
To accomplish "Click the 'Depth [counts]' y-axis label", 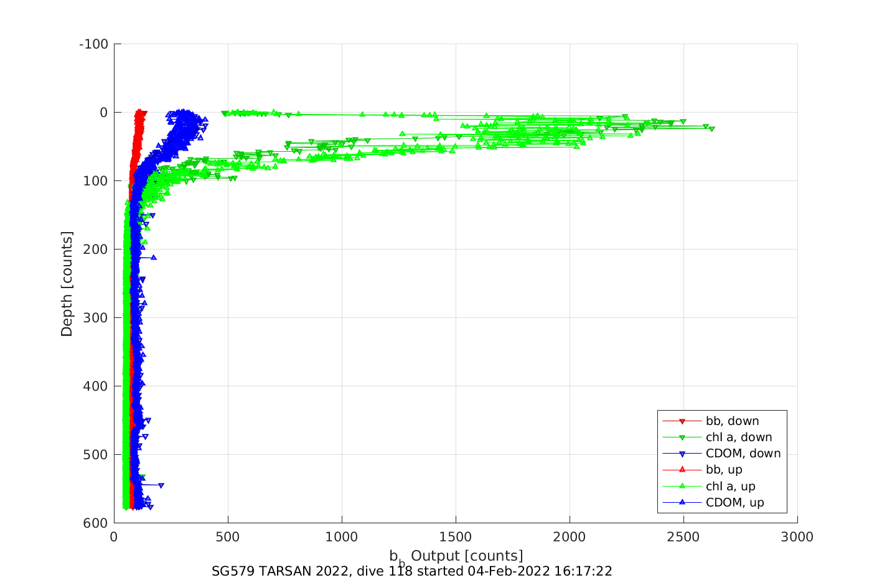I will coord(67,284).
